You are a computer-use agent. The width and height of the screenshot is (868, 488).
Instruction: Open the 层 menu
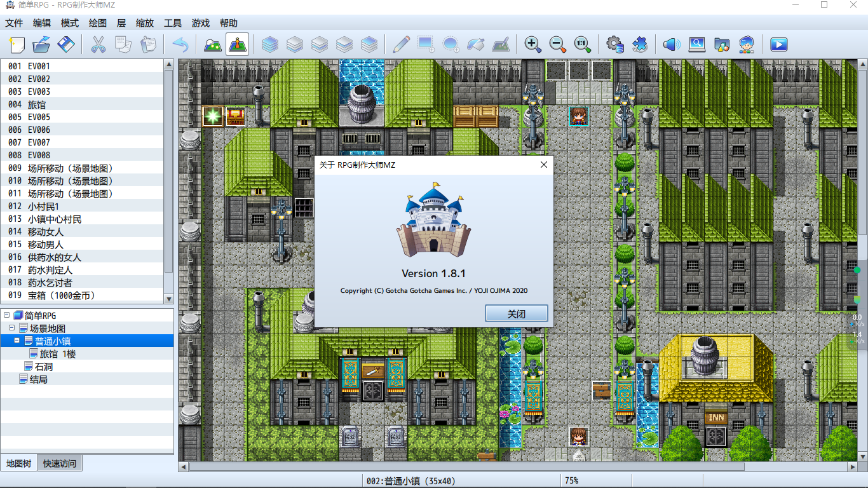(x=121, y=23)
